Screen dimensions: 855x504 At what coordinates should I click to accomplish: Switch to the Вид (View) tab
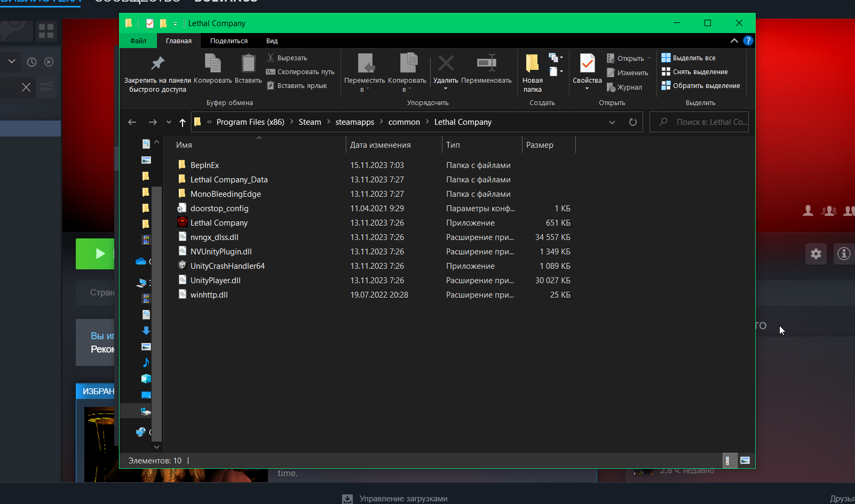272,41
